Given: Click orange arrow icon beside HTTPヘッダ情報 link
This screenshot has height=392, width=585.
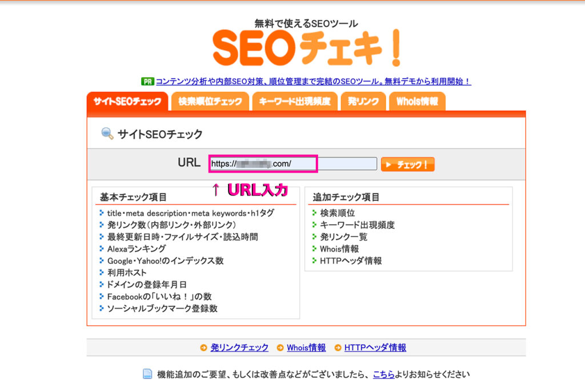Looking at the screenshot, I should point(338,347).
